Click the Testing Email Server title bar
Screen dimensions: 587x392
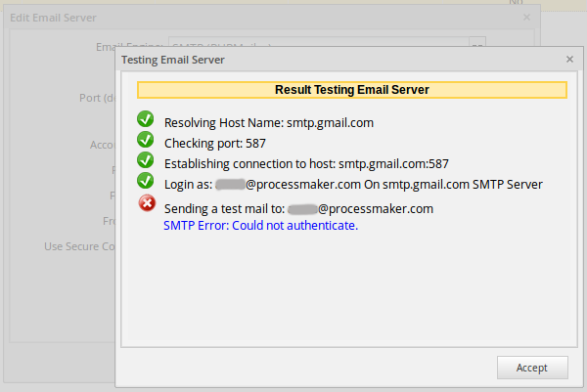(x=293, y=60)
